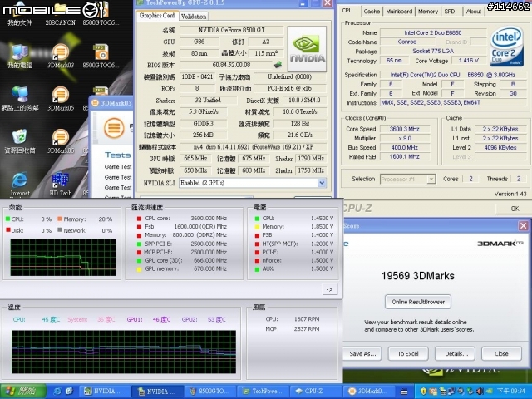532x399 pixels.
Task: Click the performance usage graph in the NVIDIA monitor
Action: [x=63, y=258]
